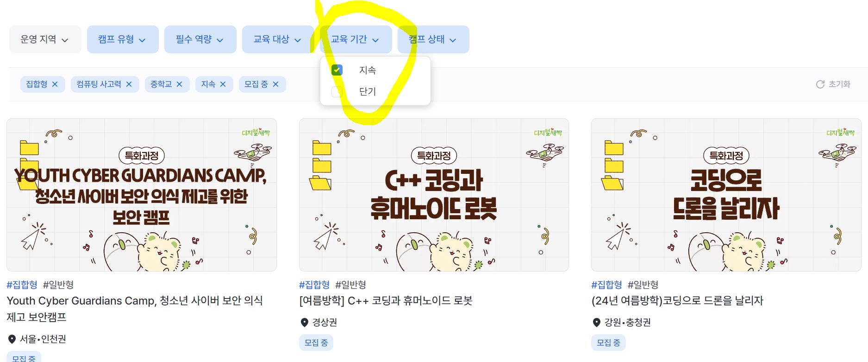The height and width of the screenshot is (362, 868).
Task: Open Youth Cyber Guardians Camp title link
Action: (x=135, y=309)
